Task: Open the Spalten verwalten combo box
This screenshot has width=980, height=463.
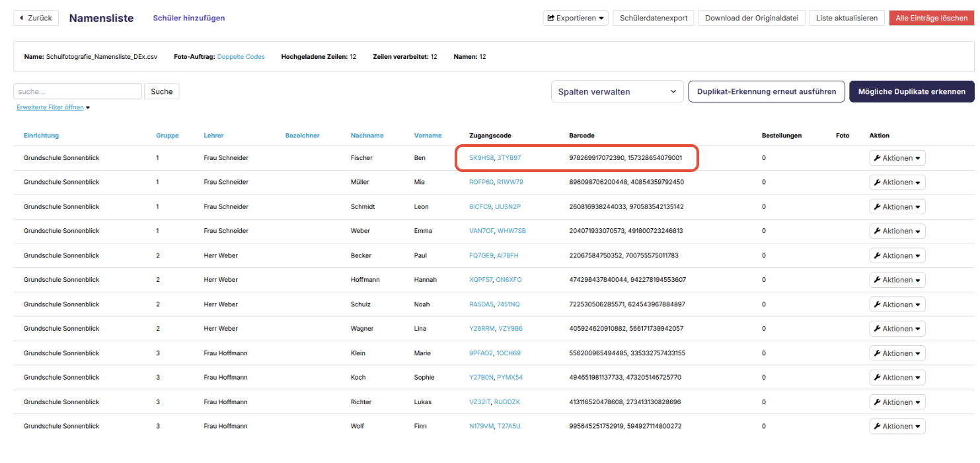Action: pos(617,91)
